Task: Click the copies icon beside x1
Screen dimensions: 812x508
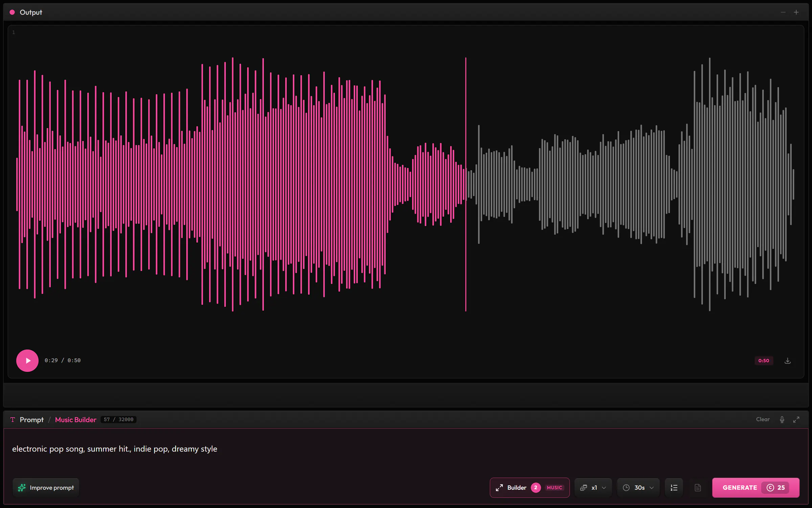Action: point(584,488)
